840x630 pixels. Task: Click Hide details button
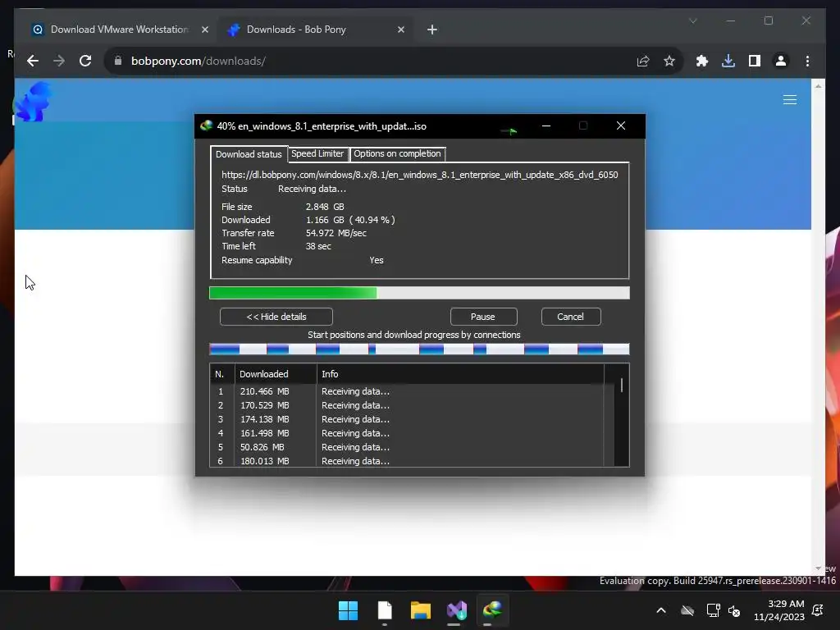(276, 317)
